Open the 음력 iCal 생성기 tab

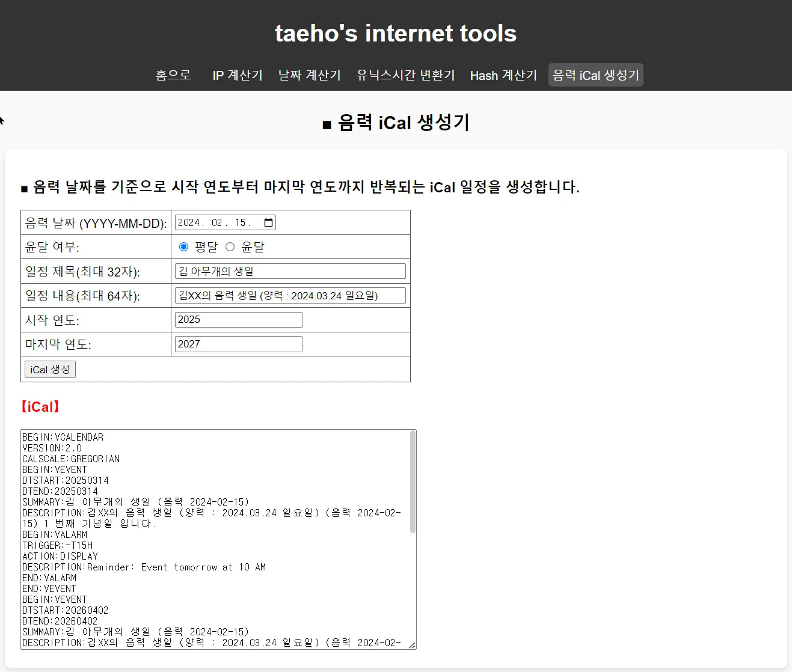(596, 75)
